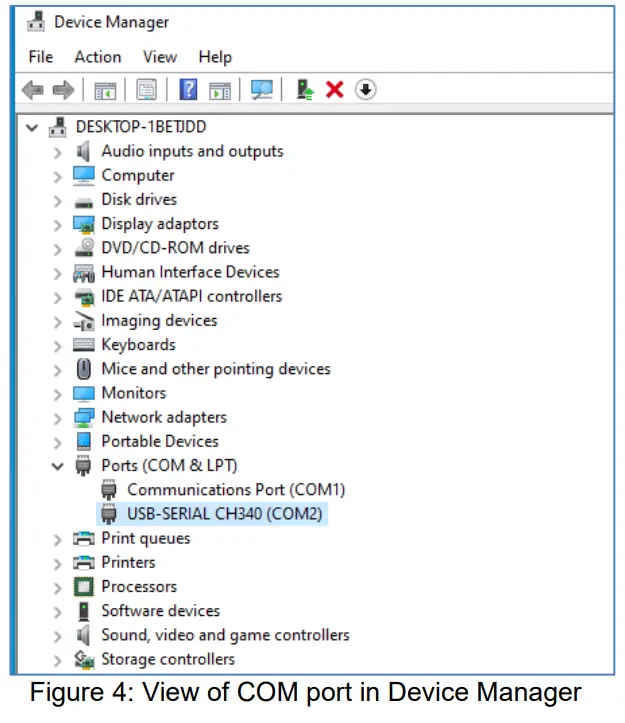
Task: Select the Human Interface Devices label
Action: pos(190,272)
